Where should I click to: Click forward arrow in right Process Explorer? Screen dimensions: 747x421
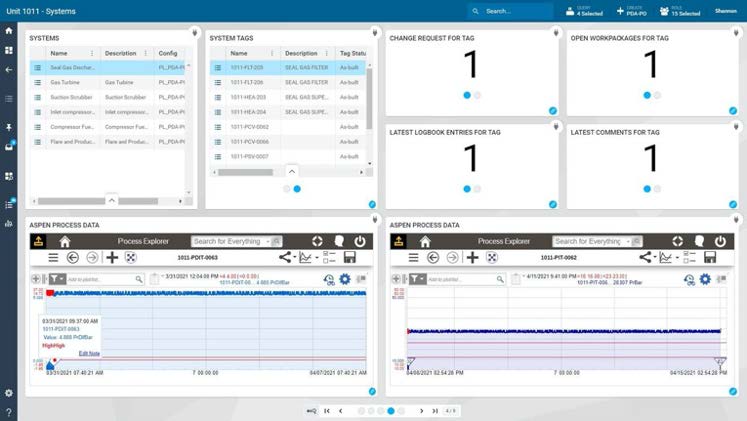click(x=453, y=258)
